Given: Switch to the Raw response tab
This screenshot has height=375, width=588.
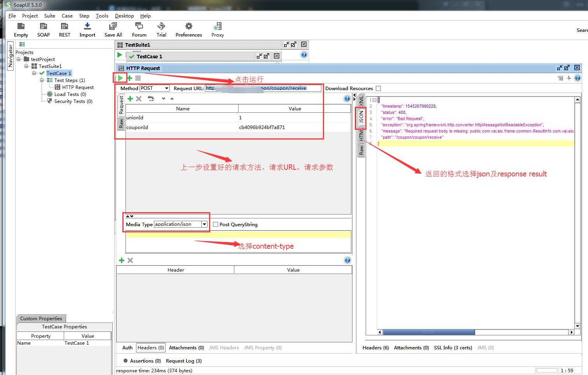Looking at the screenshot, I should (x=361, y=150).
